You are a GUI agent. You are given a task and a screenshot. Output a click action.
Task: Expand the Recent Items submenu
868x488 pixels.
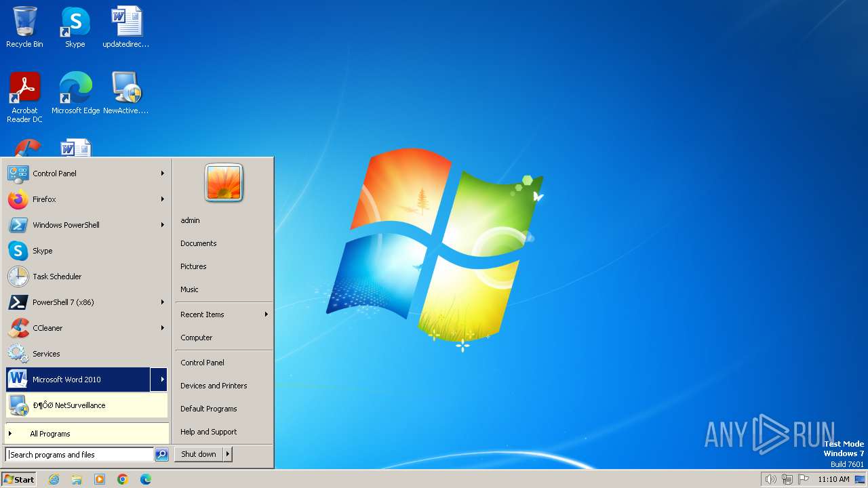click(224, 314)
